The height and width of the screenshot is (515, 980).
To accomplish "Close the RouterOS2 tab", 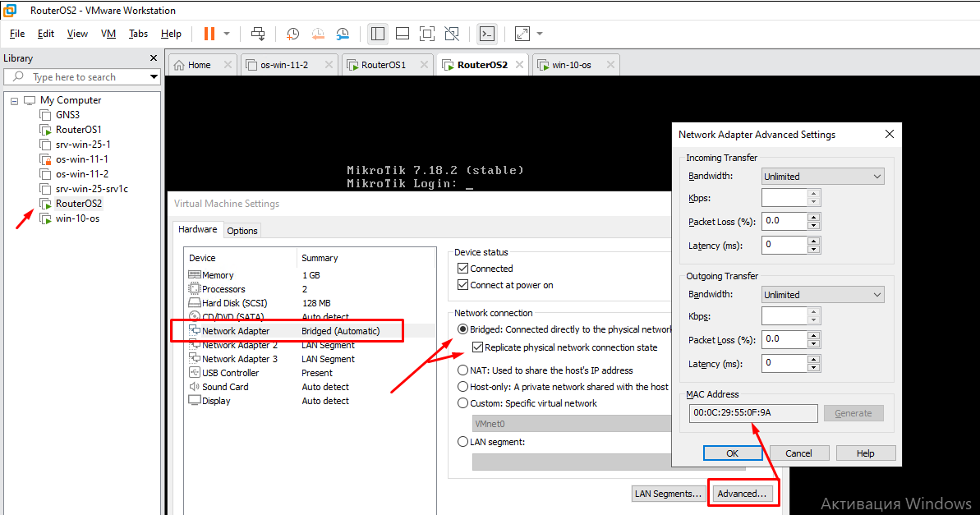I will (x=519, y=65).
